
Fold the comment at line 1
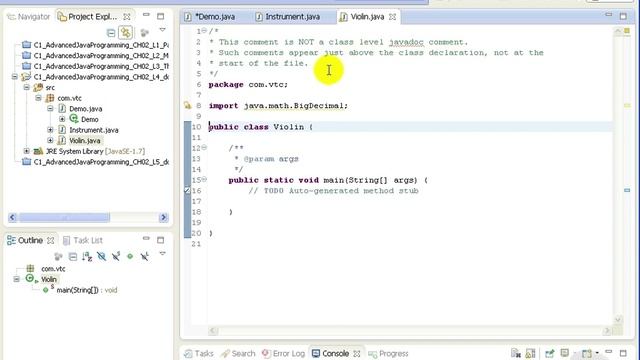204,31
